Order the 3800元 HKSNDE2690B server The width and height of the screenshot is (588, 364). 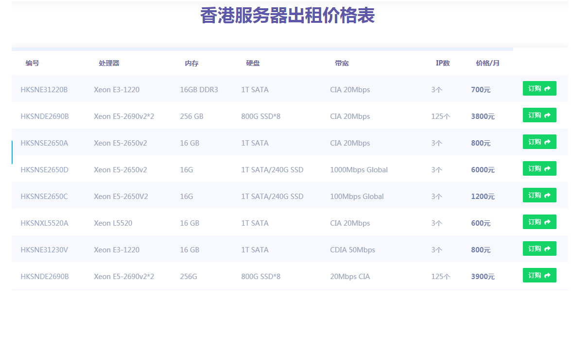(539, 115)
